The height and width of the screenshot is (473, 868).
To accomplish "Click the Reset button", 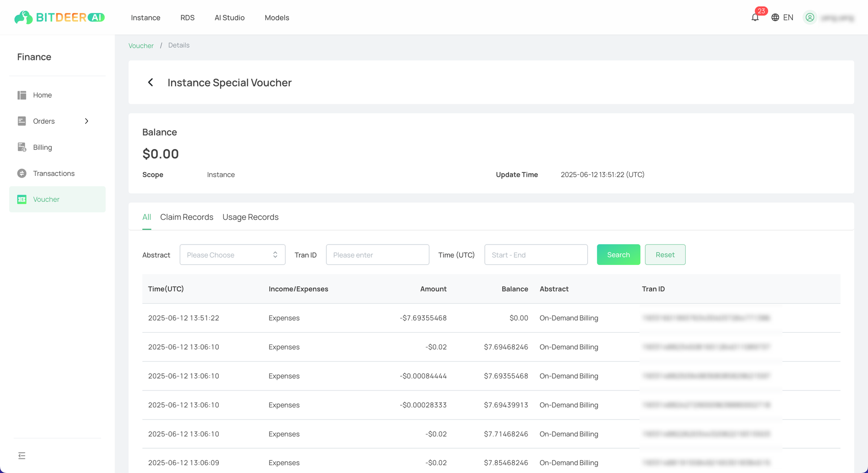I will tap(665, 255).
